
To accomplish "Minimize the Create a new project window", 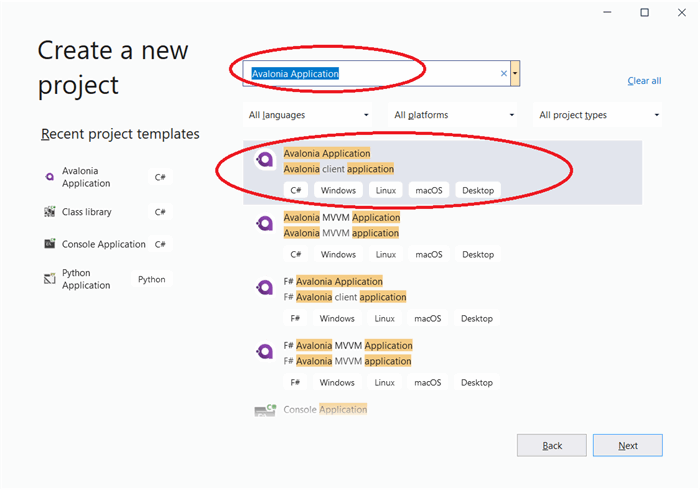I will pyautogui.click(x=607, y=12).
